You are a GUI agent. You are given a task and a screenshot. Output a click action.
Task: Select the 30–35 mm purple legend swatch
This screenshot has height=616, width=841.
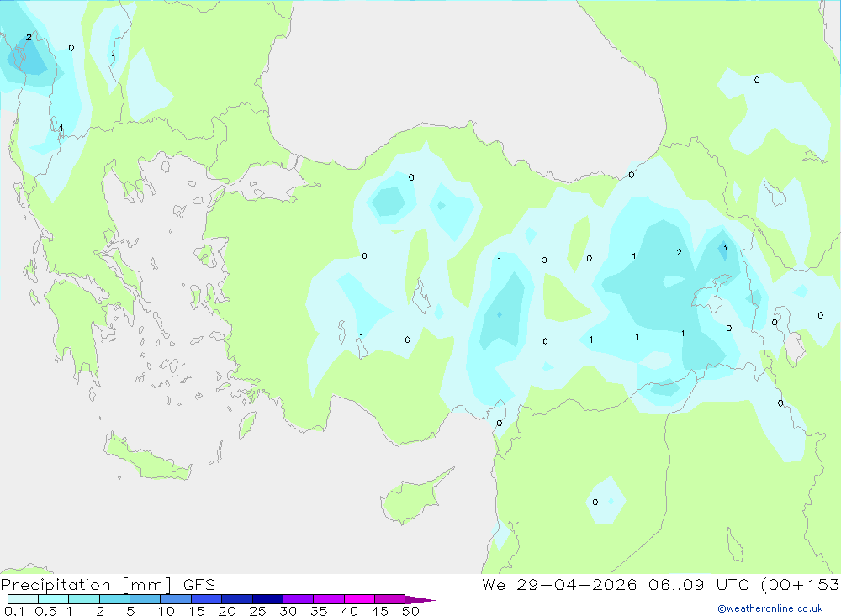[x=299, y=599]
